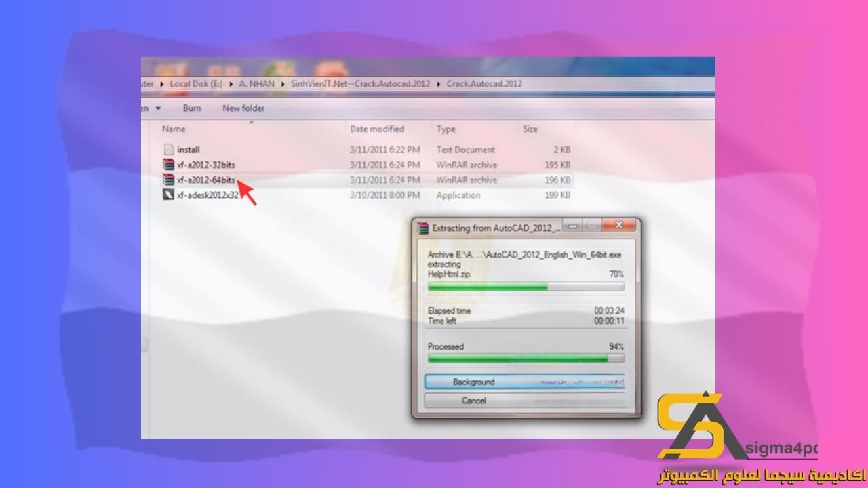This screenshot has height=488, width=868.
Task: Create a New folder from toolbar
Action: 243,108
